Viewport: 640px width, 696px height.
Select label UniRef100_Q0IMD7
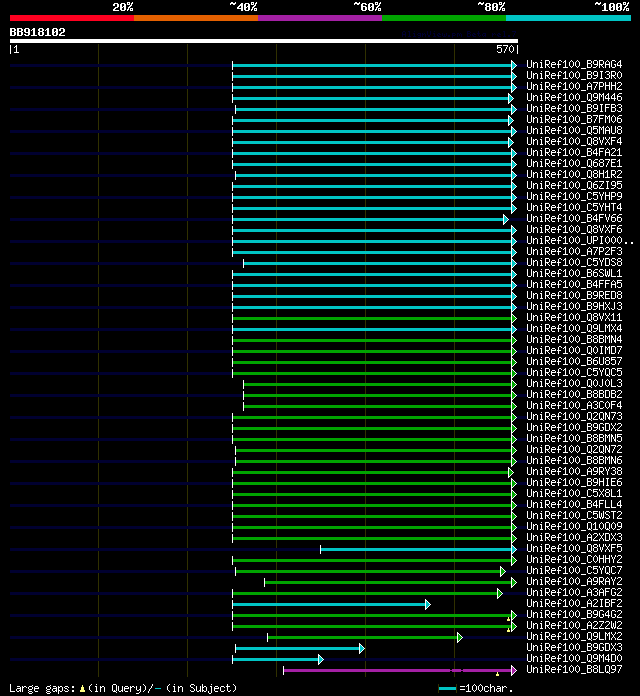574,351
